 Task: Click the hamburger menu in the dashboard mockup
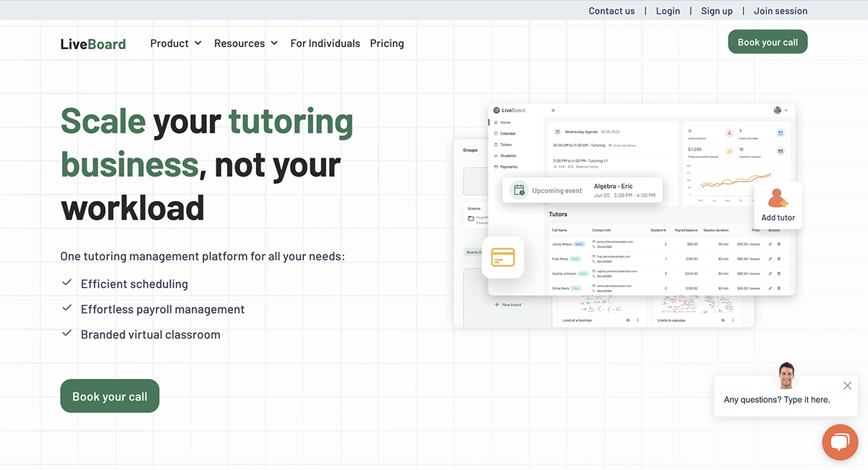(x=553, y=110)
